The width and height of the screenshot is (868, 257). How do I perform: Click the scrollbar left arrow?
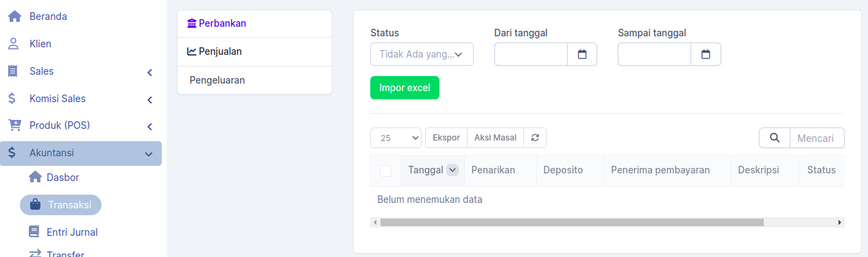[x=374, y=223]
